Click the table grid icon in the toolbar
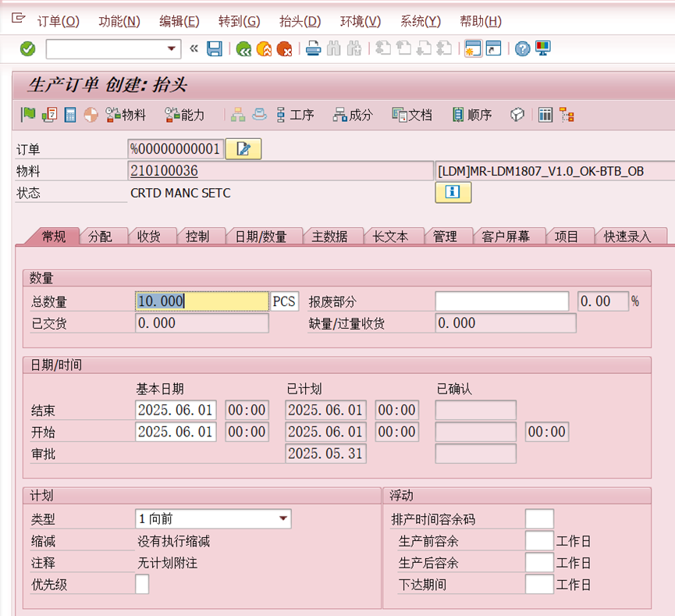 (x=545, y=115)
